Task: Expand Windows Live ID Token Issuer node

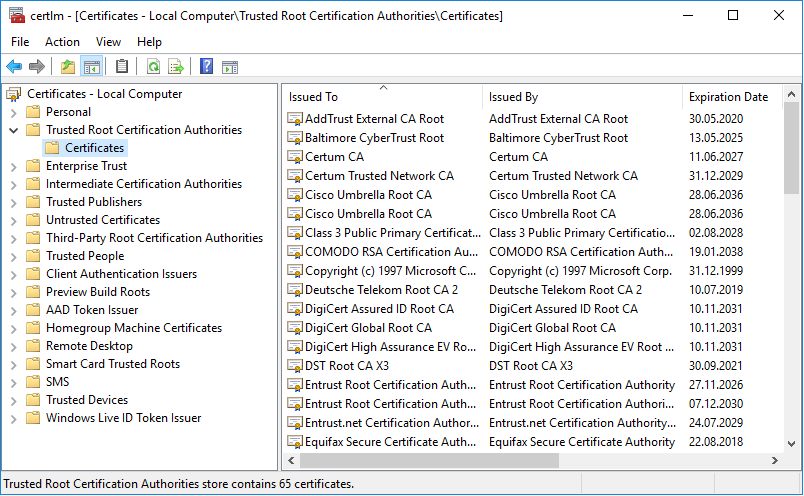Action: pos(13,419)
